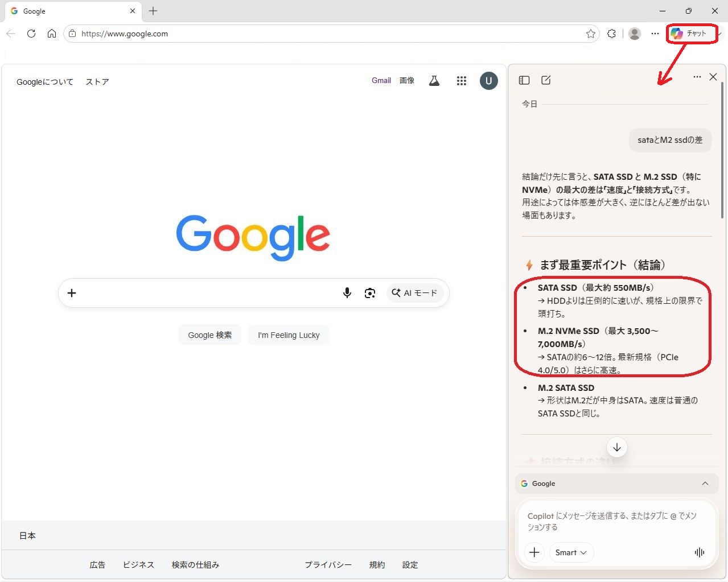Start voice search microphone
The image size is (728, 582).
tap(347, 293)
